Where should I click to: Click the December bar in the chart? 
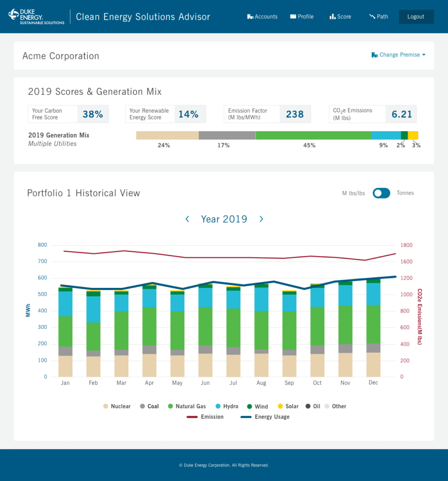[x=373, y=329]
